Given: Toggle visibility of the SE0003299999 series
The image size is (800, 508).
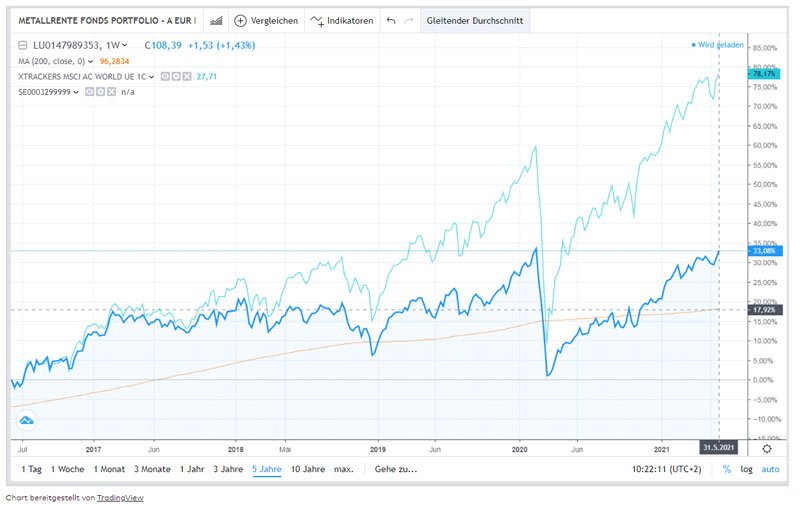Looking at the screenshot, I should [88, 92].
